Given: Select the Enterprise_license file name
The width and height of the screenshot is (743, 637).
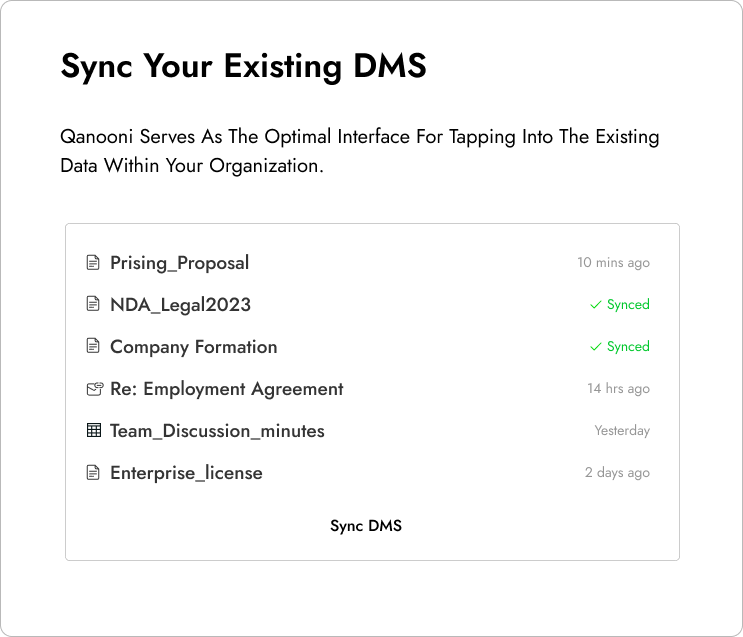Looking at the screenshot, I should [x=186, y=473].
